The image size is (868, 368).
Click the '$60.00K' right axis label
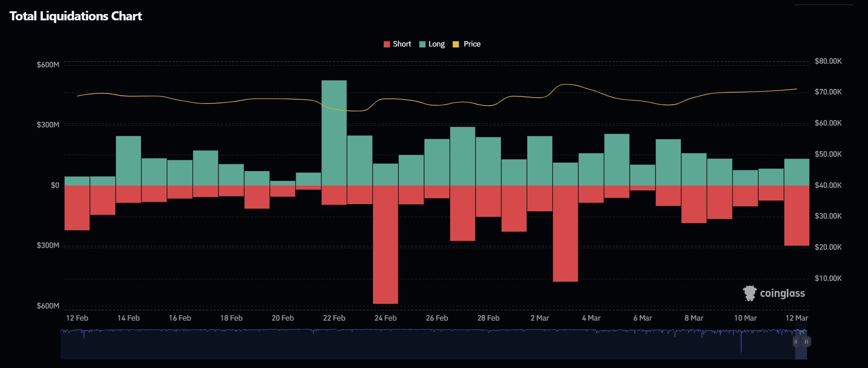(828, 123)
